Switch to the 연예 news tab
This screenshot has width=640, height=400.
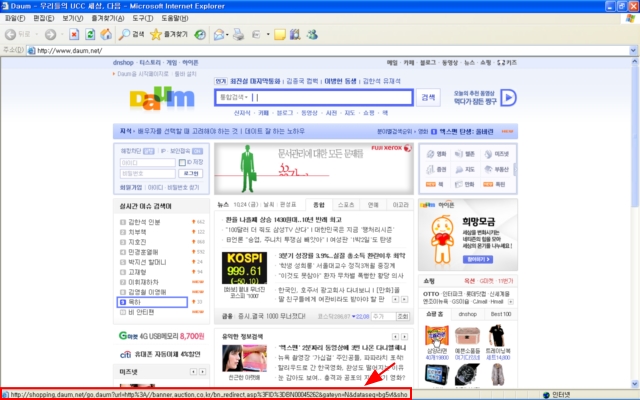(x=373, y=204)
